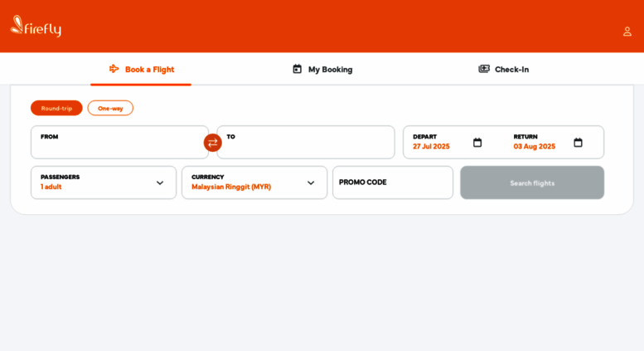Switch to the Check-In tab
This screenshot has height=351, width=644.
tap(504, 70)
